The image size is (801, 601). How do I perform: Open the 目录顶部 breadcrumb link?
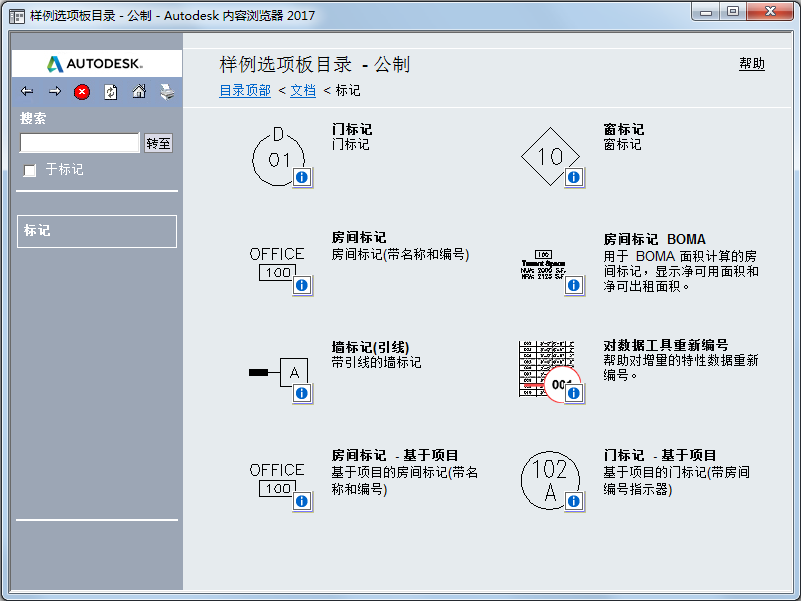click(x=245, y=90)
